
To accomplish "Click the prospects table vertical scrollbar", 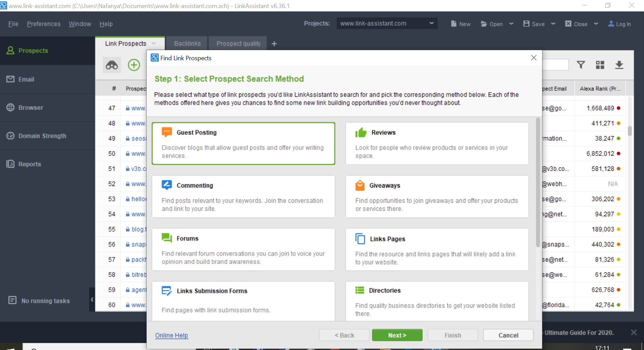I will tap(630, 131).
